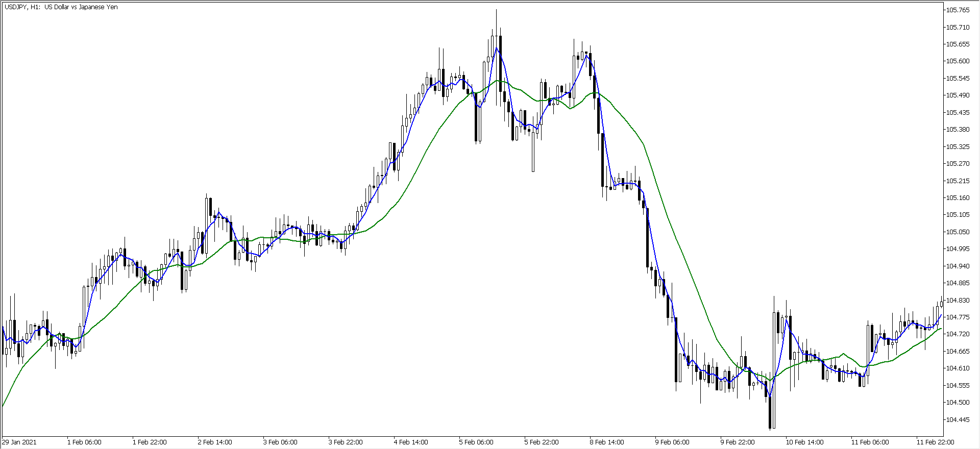Image resolution: width=980 pixels, height=449 pixels.
Task: Click the 104.775 price label
Action: (958, 317)
